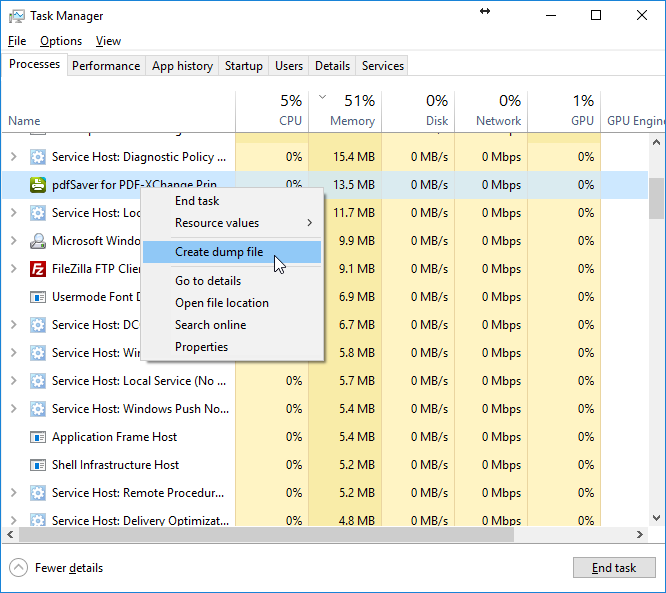Click the Usermode Font Driver icon
The image size is (666, 593).
(x=38, y=297)
